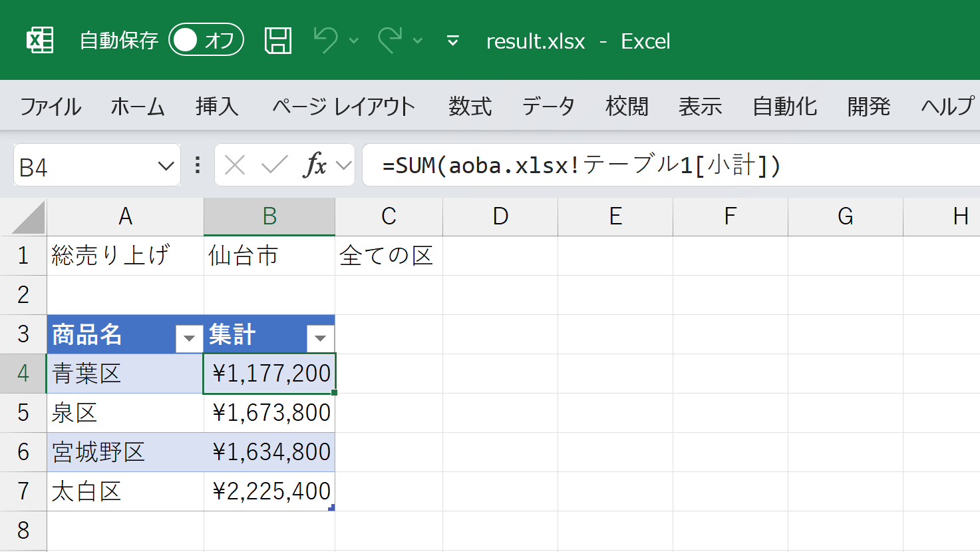Viewport: 980px width, 552px height.
Task: Select row 5 header
Action: (23, 413)
